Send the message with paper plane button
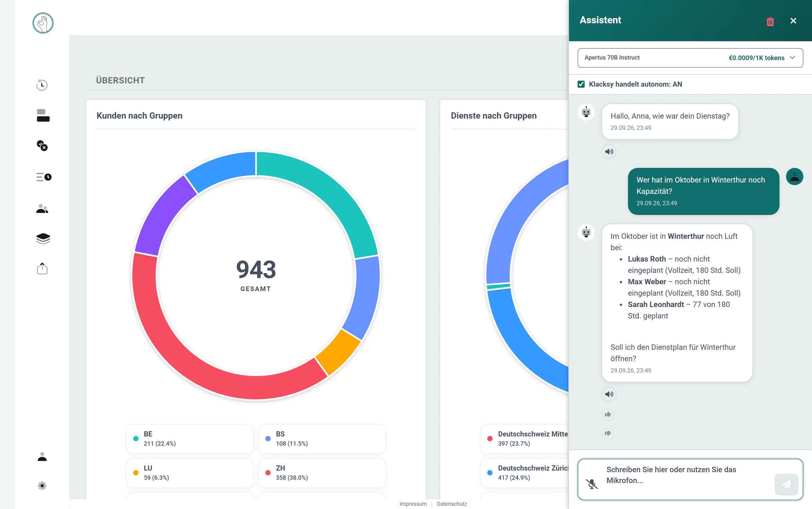Screen dimensions: 812x509 (x=786, y=484)
